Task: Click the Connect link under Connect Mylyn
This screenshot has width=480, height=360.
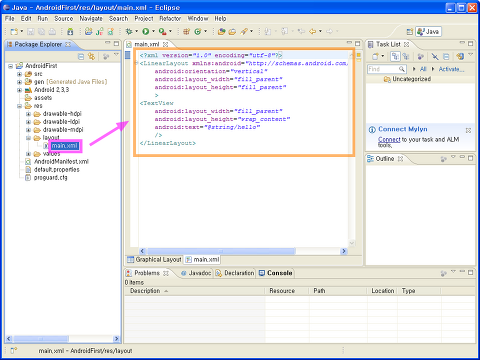Action: pyautogui.click(x=389, y=140)
